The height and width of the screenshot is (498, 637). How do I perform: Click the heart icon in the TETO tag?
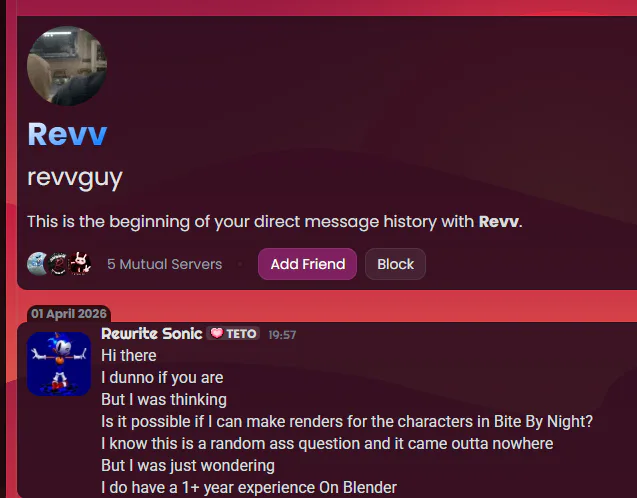pos(217,333)
